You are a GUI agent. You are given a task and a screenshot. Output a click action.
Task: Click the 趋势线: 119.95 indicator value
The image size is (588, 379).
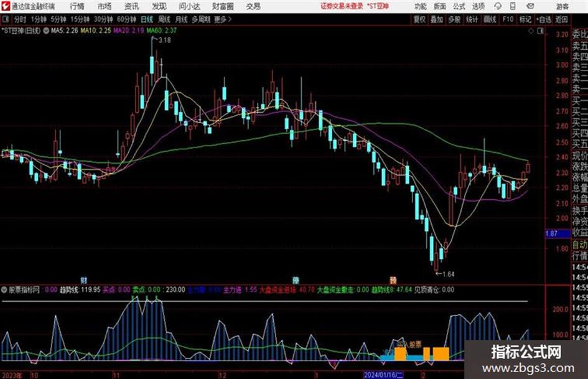[x=80, y=290]
